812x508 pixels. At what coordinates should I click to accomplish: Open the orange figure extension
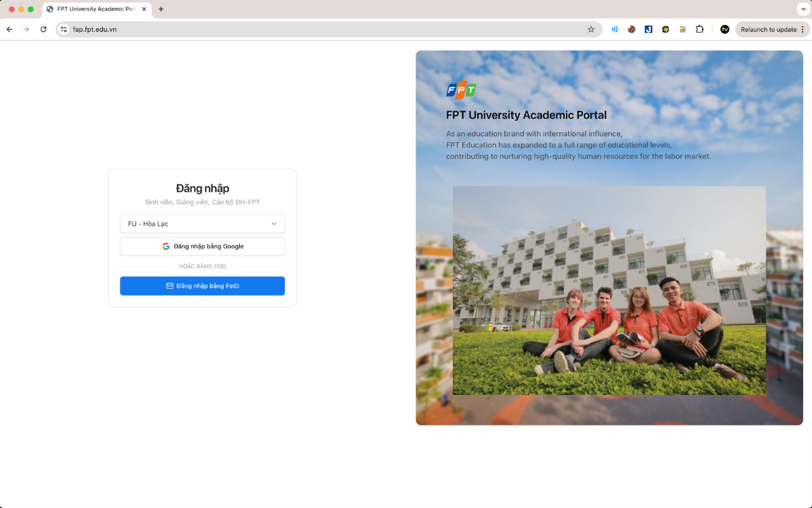point(683,29)
